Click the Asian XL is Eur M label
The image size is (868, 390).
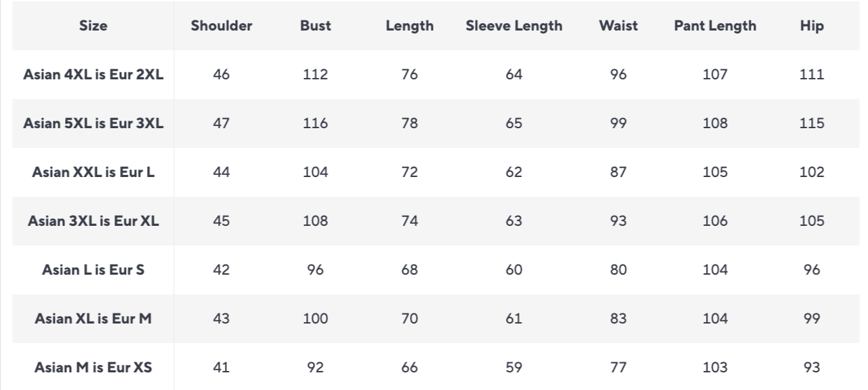94,319
